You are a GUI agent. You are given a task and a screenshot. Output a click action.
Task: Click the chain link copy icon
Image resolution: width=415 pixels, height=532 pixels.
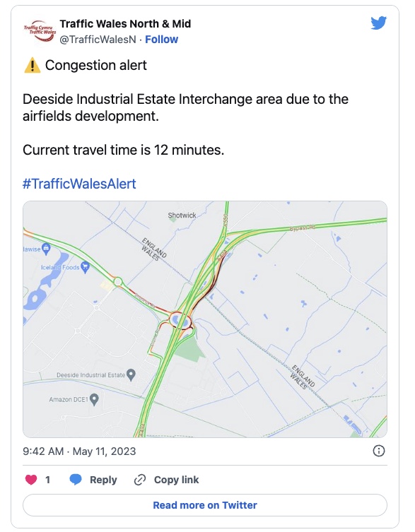tap(140, 480)
